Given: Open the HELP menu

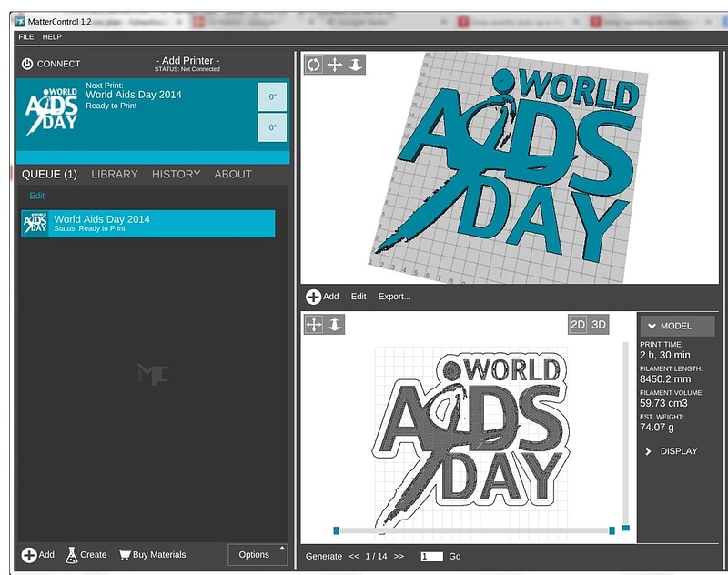Looking at the screenshot, I should point(52,37).
